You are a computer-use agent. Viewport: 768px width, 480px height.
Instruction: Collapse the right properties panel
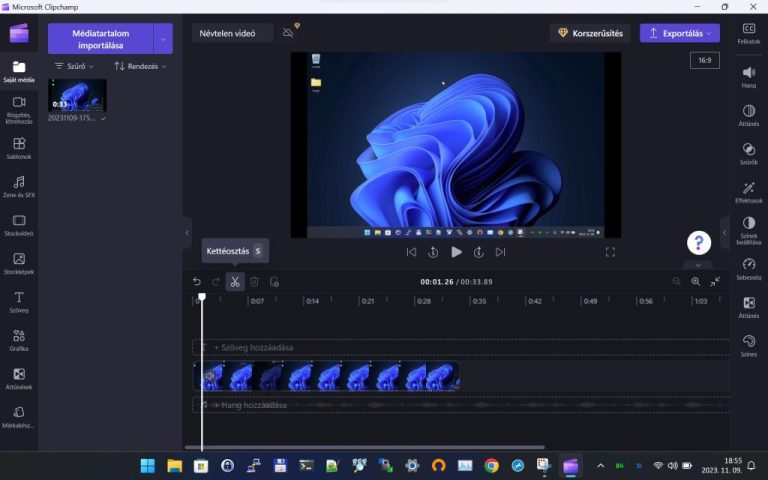tap(724, 233)
